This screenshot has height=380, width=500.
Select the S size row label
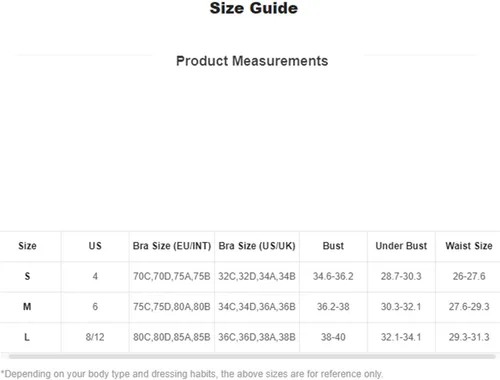click(27, 276)
